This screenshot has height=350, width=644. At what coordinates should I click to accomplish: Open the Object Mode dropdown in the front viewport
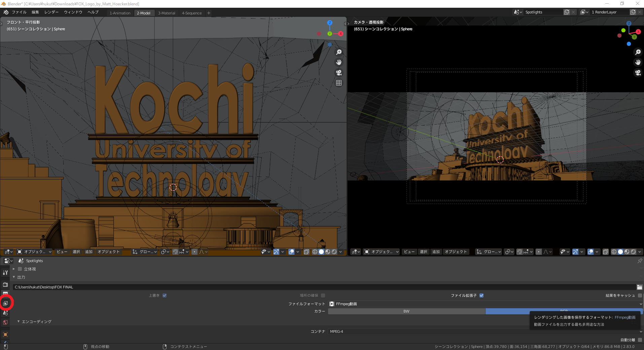34,252
